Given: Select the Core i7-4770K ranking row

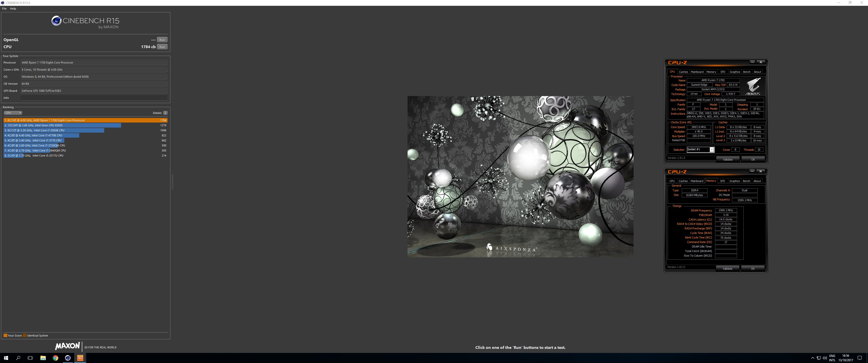Looking at the screenshot, I should [85, 135].
